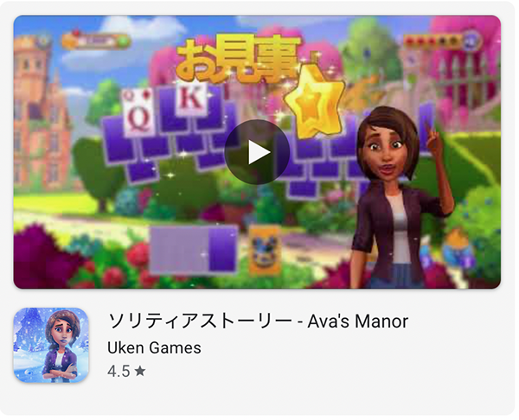Open the Uken Games developer name

[x=154, y=347]
